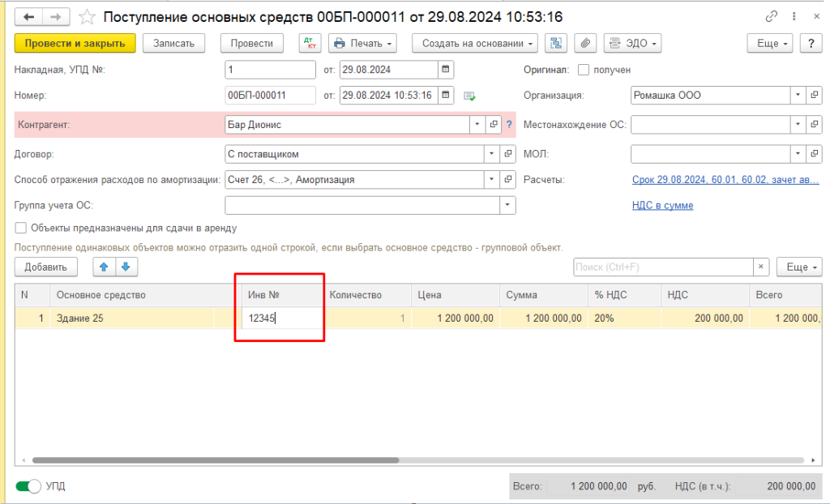Enable Объекты предназначены для сдачи в аренду
The height and width of the screenshot is (504, 830).
[x=21, y=229]
